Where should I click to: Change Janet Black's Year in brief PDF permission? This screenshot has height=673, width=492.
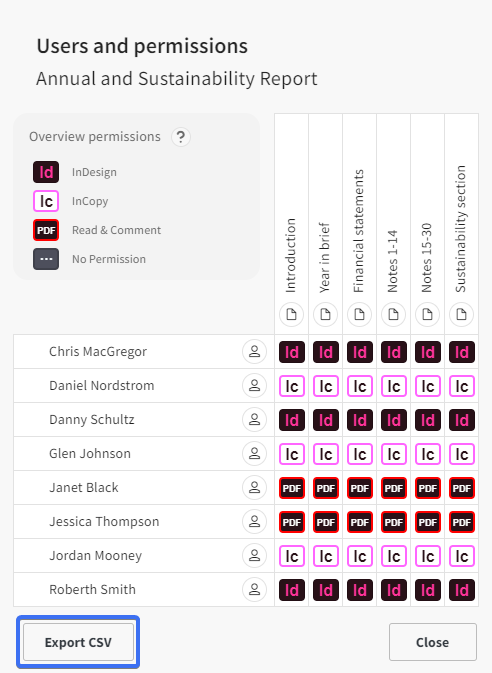326,488
